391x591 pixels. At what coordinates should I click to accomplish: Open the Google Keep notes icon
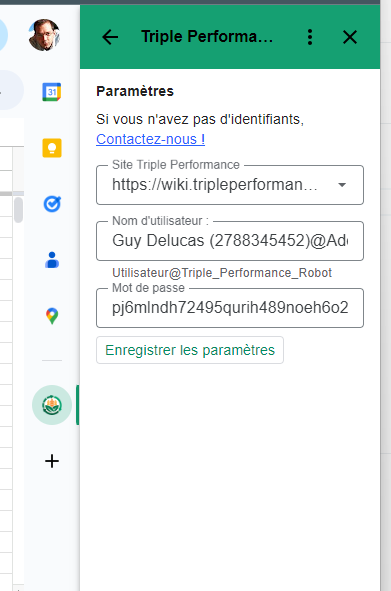52,148
